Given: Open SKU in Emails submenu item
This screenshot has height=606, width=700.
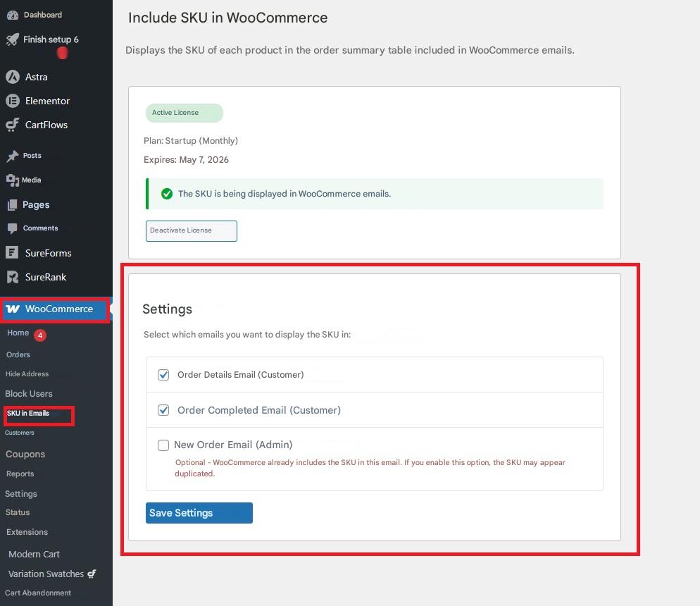Looking at the screenshot, I should (28, 414).
